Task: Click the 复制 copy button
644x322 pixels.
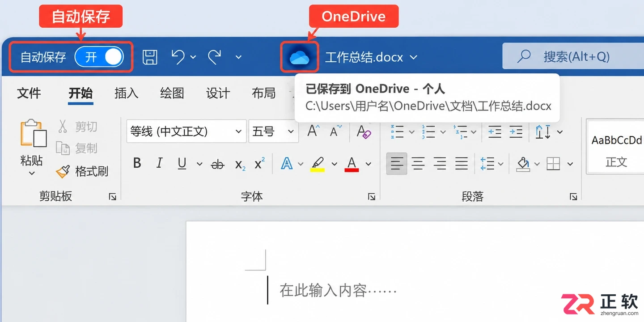Action: 77,148
